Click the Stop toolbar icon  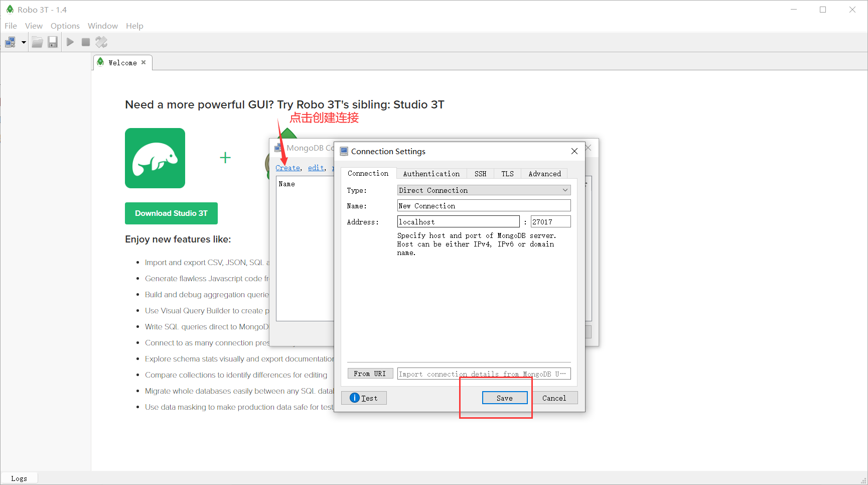click(86, 42)
